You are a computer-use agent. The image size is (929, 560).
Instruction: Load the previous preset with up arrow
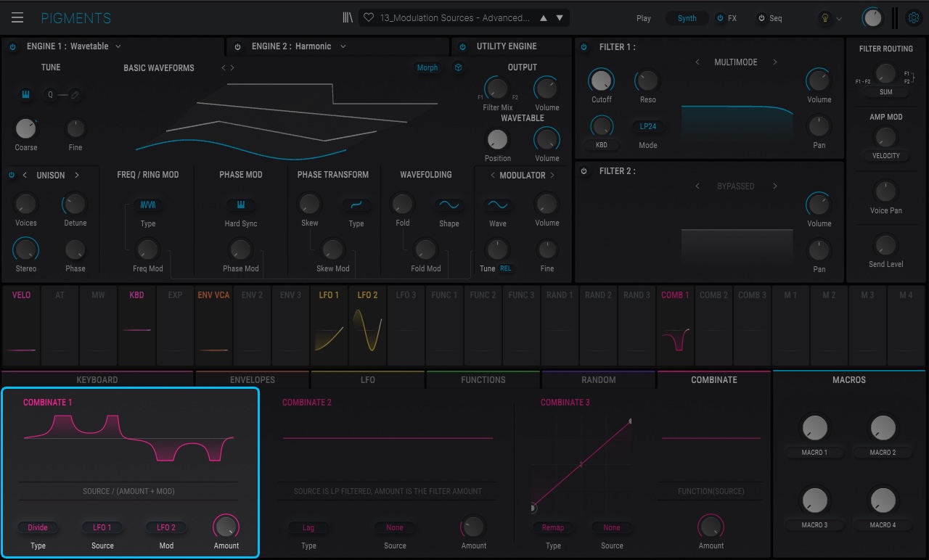point(544,17)
